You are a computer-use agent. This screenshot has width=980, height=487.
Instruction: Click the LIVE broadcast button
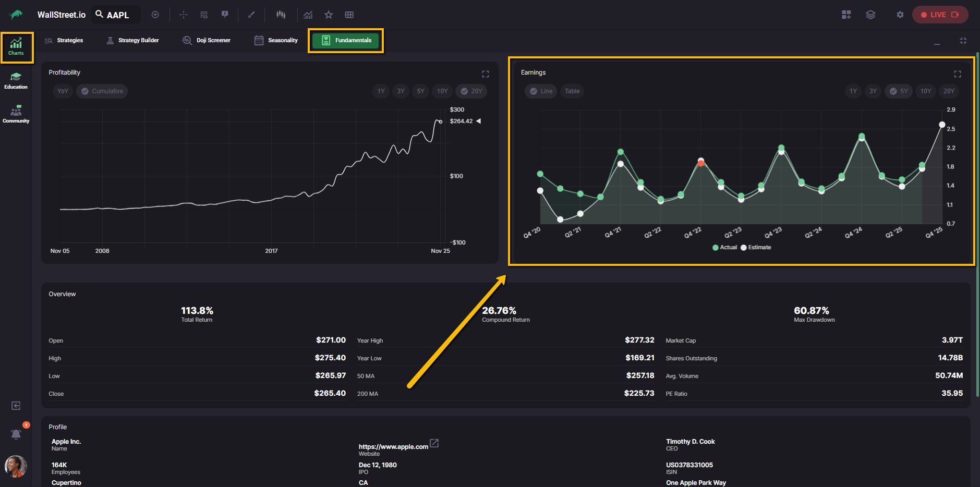940,15
